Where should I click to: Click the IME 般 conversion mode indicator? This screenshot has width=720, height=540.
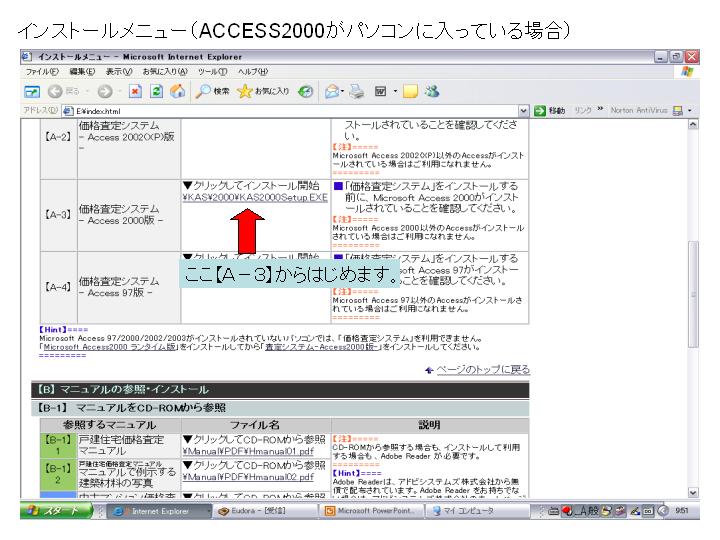pyautogui.click(x=593, y=511)
